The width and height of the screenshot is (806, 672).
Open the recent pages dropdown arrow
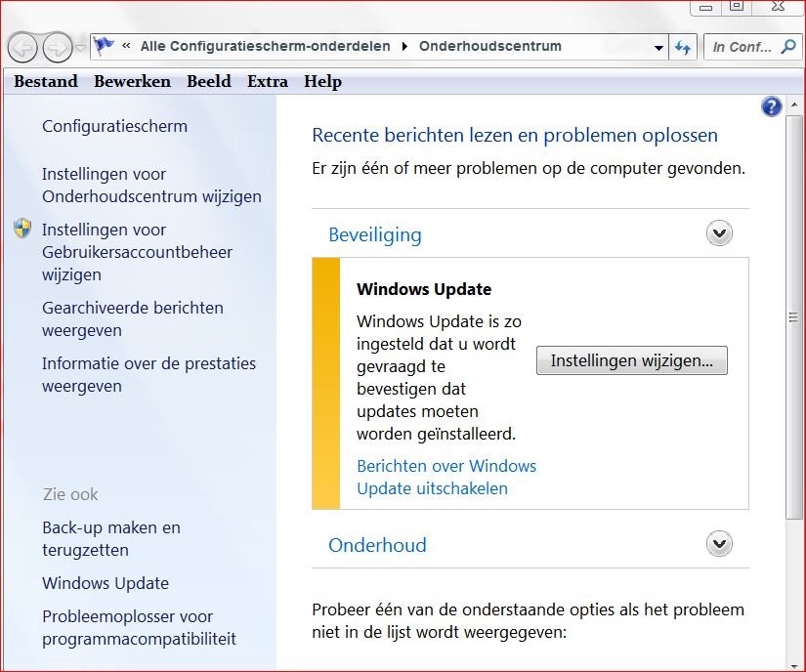[x=80, y=47]
